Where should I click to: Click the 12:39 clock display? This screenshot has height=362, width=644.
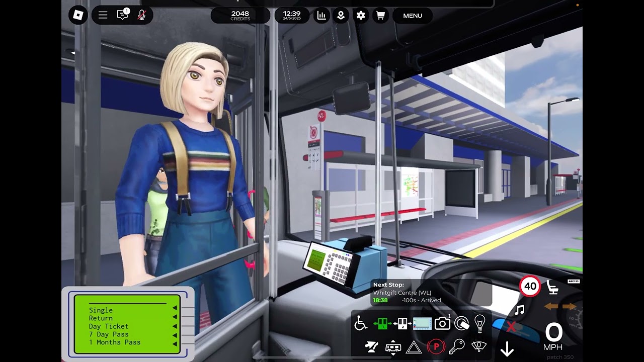coord(292,16)
